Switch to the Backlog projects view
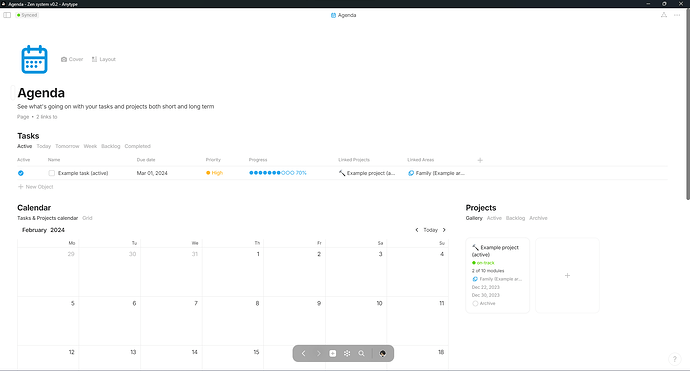Image resolution: width=690 pixels, height=371 pixels. [515, 218]
